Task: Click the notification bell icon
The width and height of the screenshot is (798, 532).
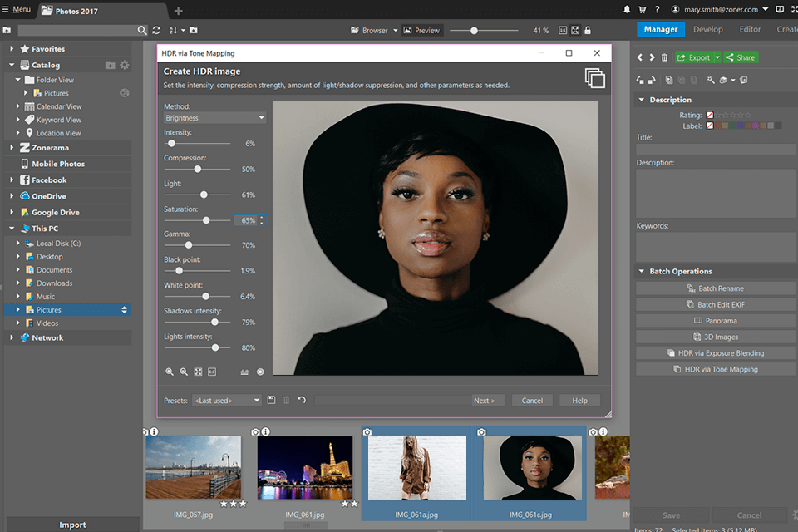Action: pos(626,10)
